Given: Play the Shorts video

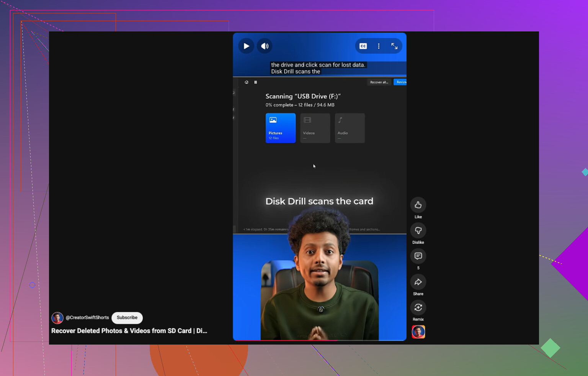Looking at the screenshot, I should (x=246, y=46).
